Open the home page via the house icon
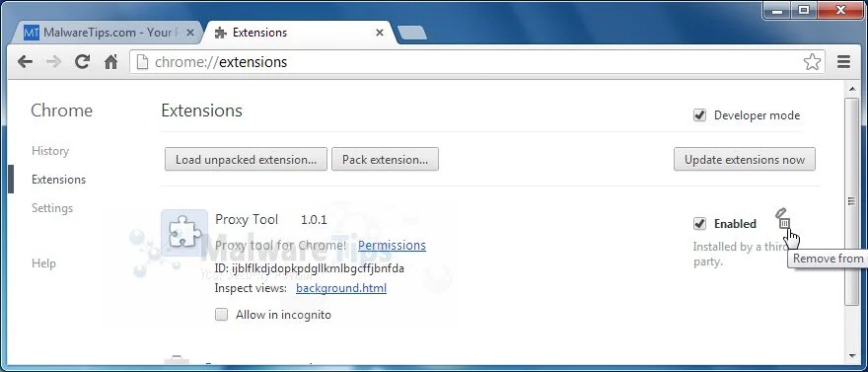 [x=111, y=62]
